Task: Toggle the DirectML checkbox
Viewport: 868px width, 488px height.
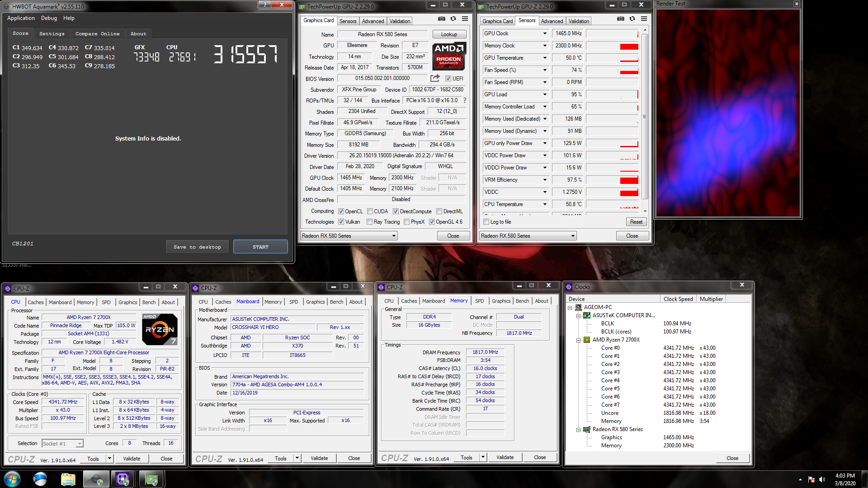Action: [x=439, y=211]
